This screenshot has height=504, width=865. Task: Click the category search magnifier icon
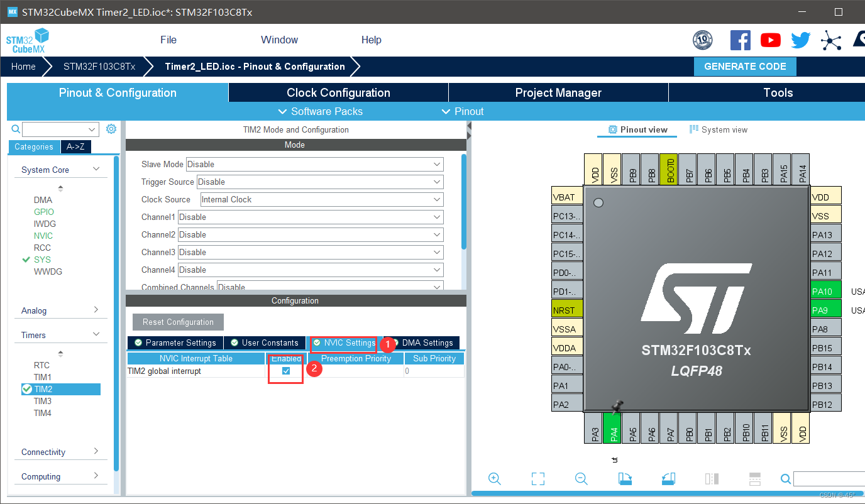(x=16, y=129)
